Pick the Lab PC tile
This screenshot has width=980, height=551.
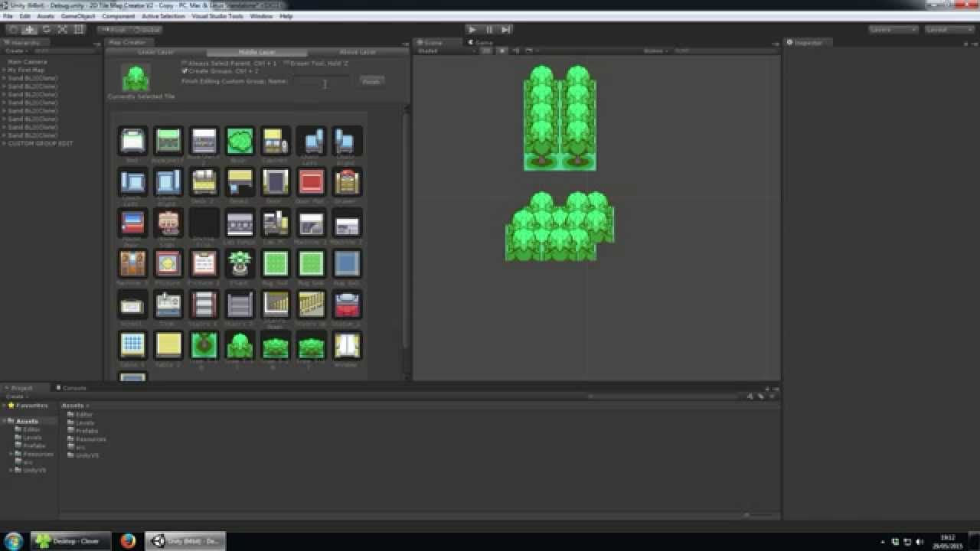(x=276, y=223)
